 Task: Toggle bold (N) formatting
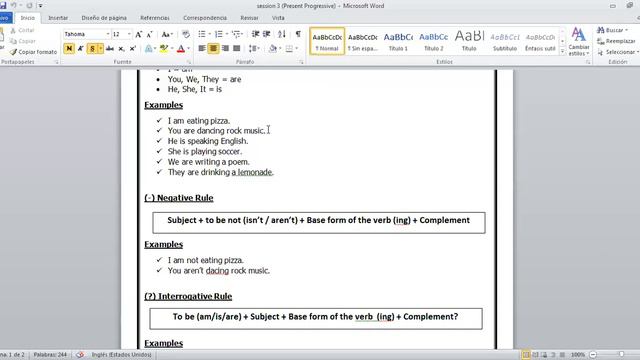[69, 49]
